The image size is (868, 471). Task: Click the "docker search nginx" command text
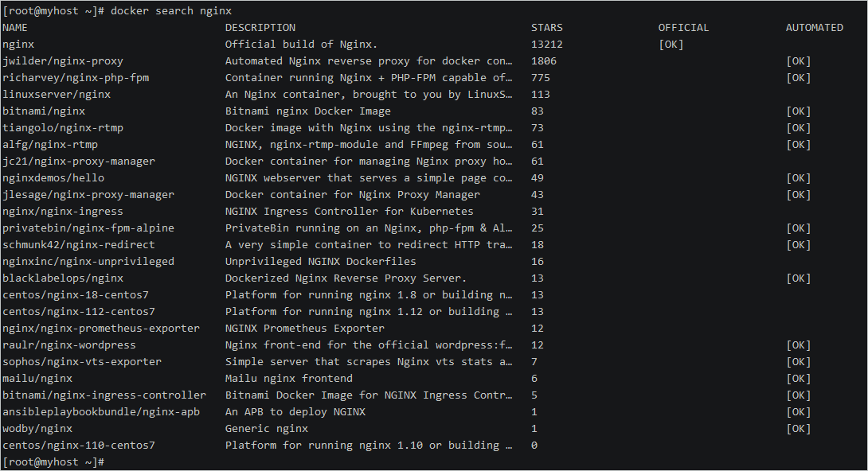[x=170, y=11]
